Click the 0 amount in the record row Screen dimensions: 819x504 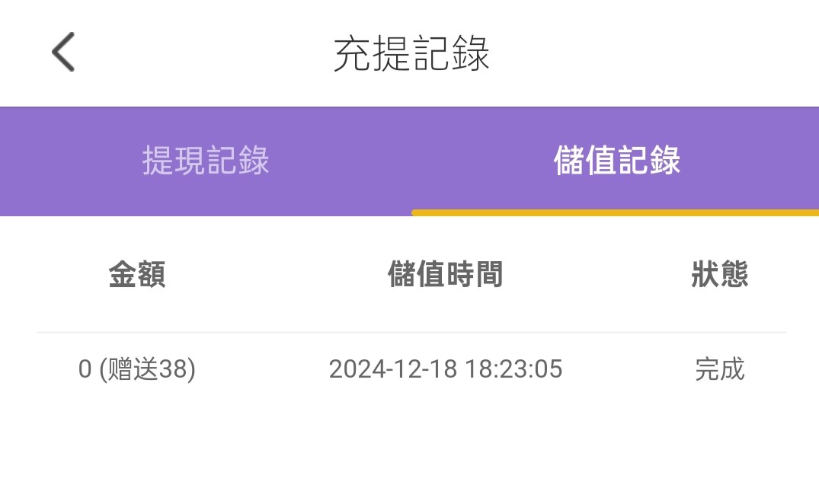click(x=85, y=370)
